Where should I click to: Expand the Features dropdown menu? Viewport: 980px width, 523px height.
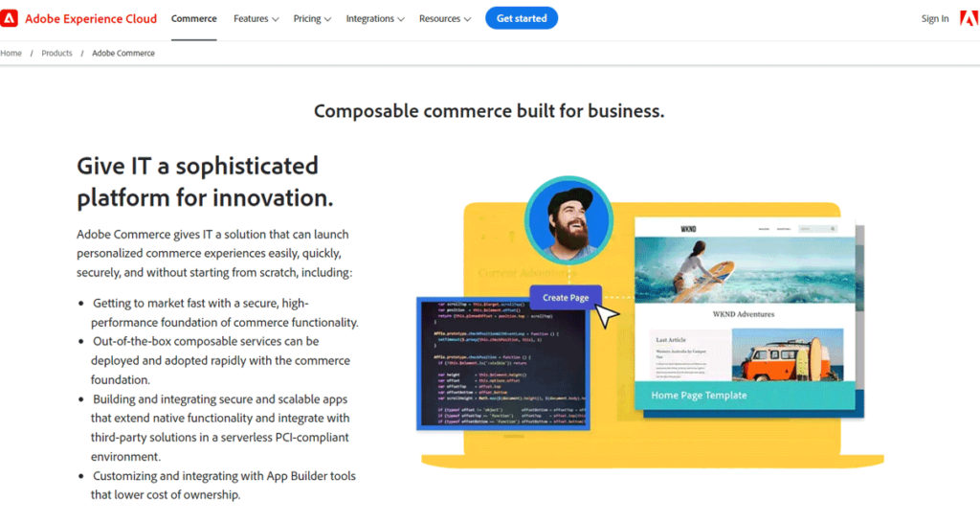pos(256,19)
